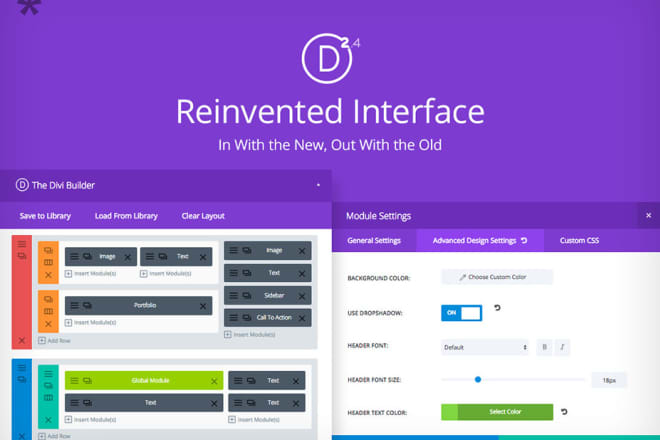Change column structure of the teal row
Screen dimensions: 660x440
coord(48,397)
